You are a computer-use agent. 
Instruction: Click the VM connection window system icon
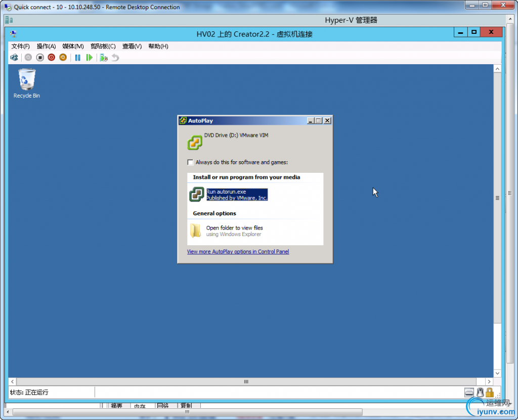pyautogui.click(x=13, y=34)
